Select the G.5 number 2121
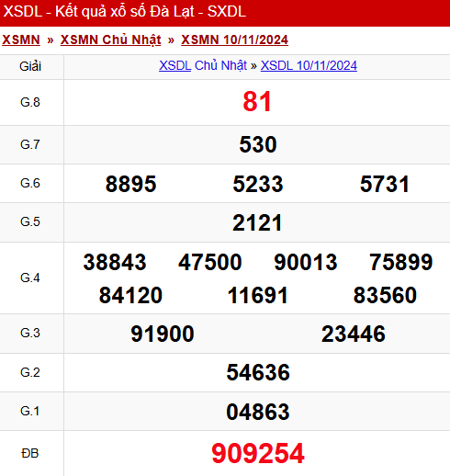 click(257, 222)
